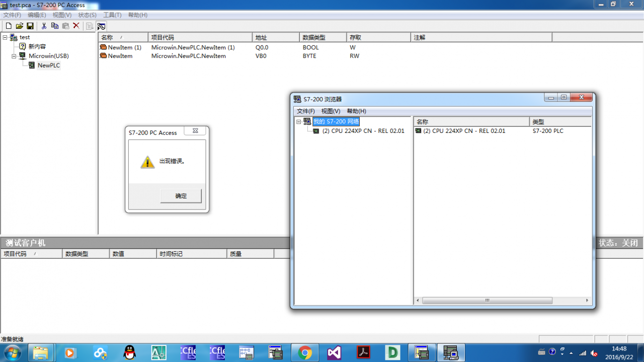Click right scroll arrow in S7-200 browser
644x362 pixels.
click(587, 301)
